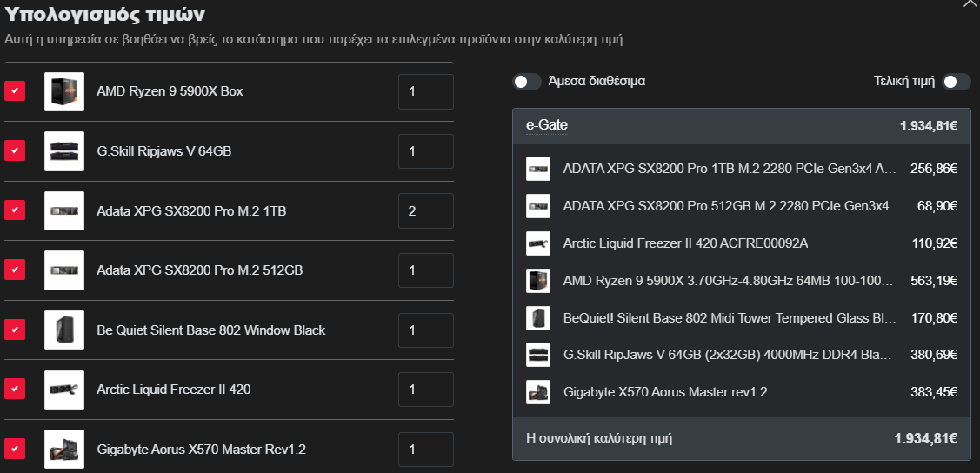Click the Υπολογισμός τιμών heading
Viewport: 980px width, 473px height.
[x=104, y=14]
